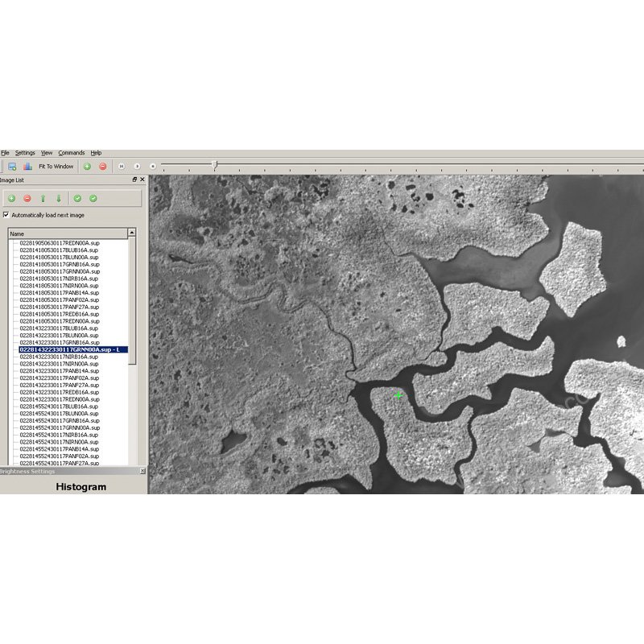Open the histogram chart toolbar icon

click(x=27, y=167)
